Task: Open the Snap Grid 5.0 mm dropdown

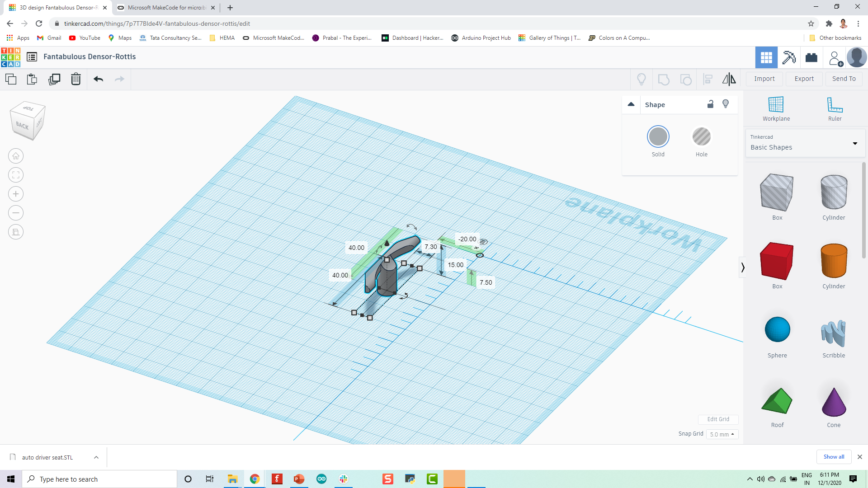Action: coord(722,434)
